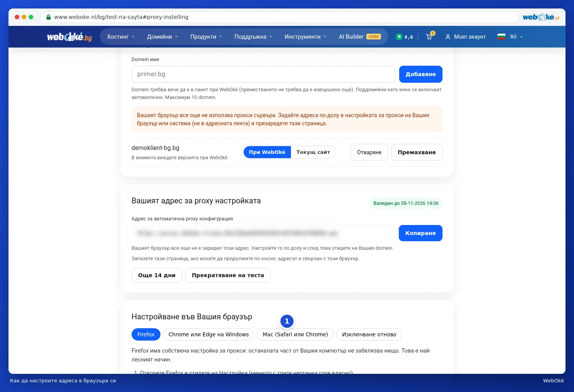Click the Отваряне button for demoklient-bg.bg
Image resolution: width=574 pixels, height=392 pixels.
pyautogui.click(x=369, y=152)
